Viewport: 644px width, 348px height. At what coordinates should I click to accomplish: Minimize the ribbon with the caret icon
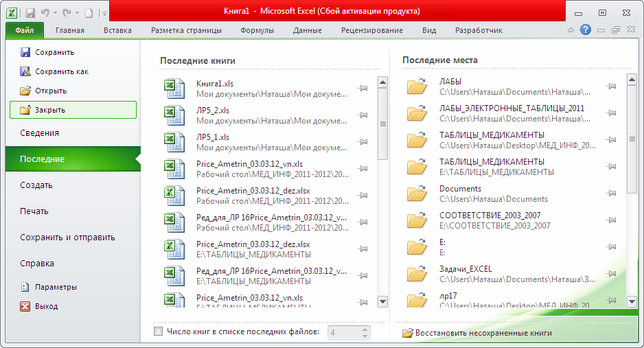(x=571, y=30)
